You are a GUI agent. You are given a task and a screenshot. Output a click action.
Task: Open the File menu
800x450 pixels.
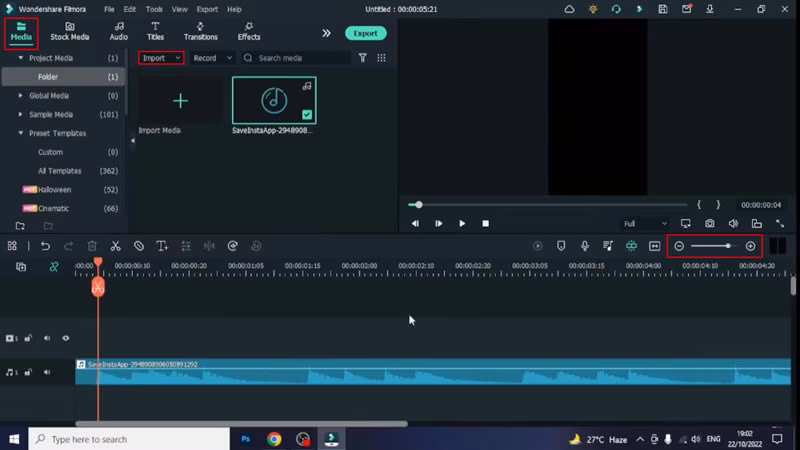(109, 9)
